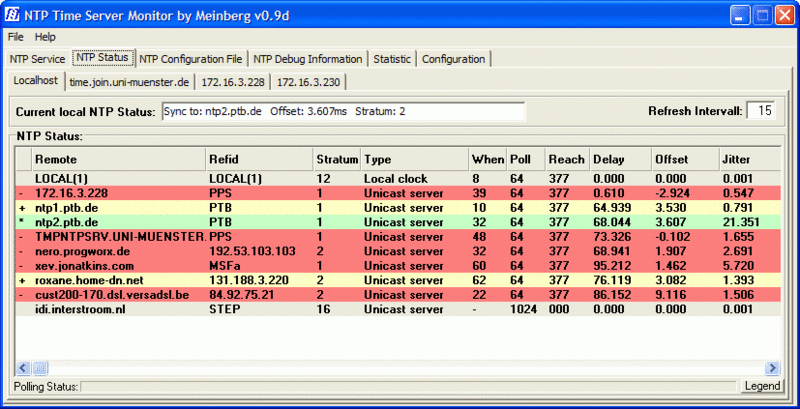Sort by the Refid column header
The width and height of the screenshot is (800, 409).
pyautogui.click(x=260, y=160)
